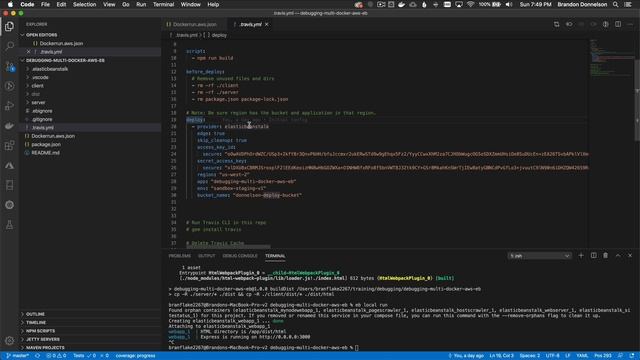The image size is (640, 360).
Task: Kill terminal with trash icon
Action: (x=606, y=256)
